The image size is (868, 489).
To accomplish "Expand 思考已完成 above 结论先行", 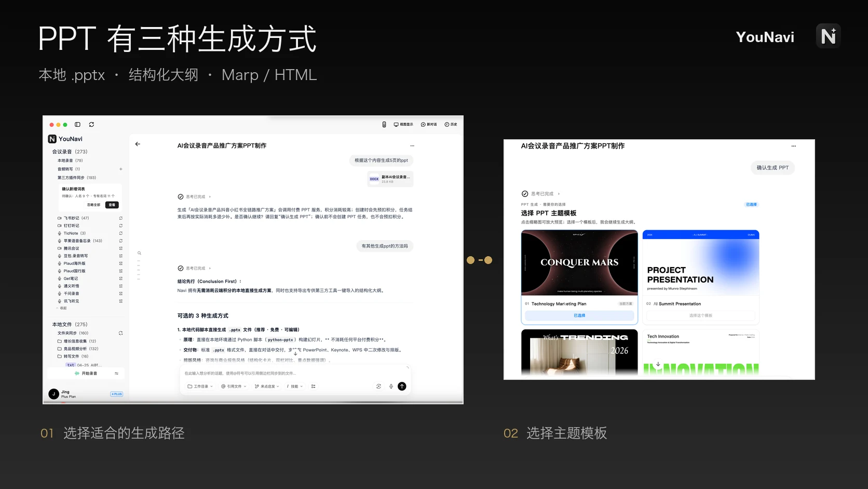I will [195, 269].
